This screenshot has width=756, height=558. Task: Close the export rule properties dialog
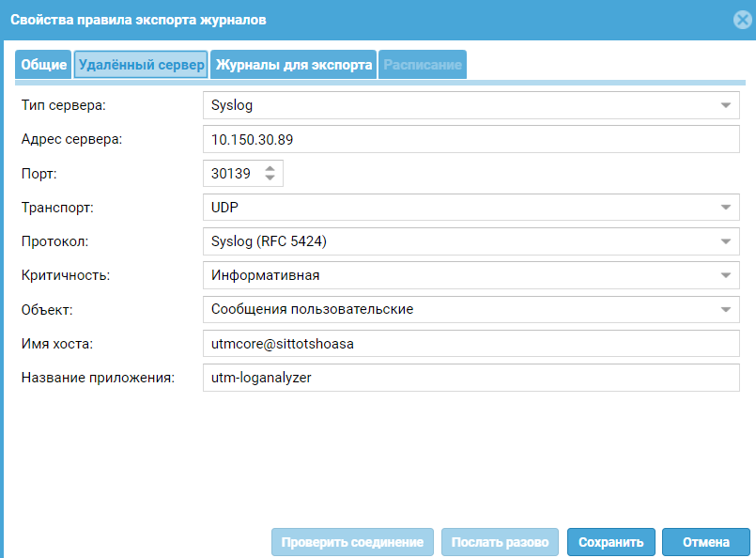pyautogui.click(x=741, y=19)
